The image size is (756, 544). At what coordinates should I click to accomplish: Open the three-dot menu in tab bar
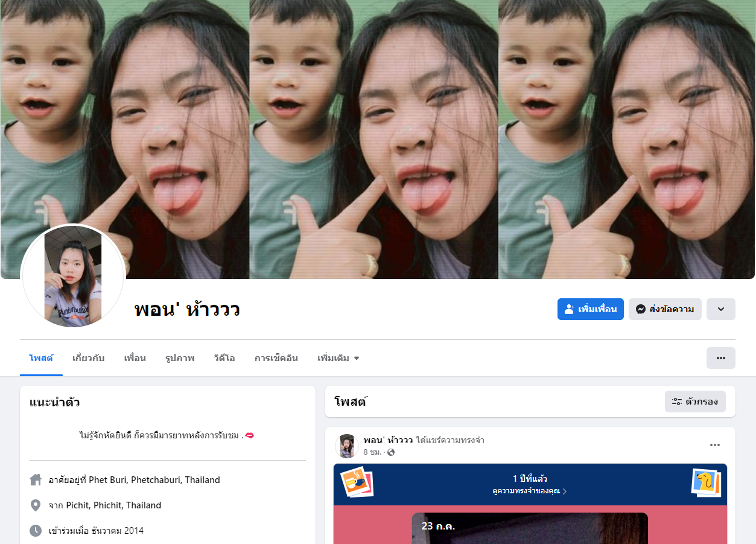(721, 358)
